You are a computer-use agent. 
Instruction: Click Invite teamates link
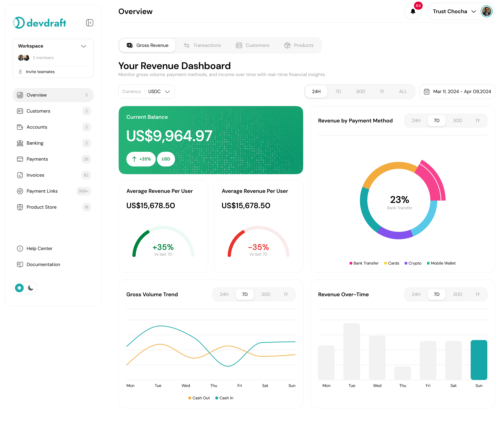pos(40,72)
